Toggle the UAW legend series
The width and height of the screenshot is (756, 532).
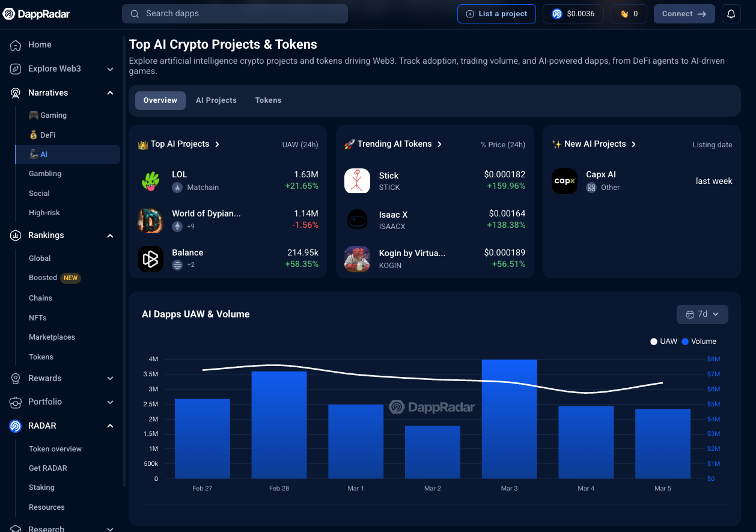click(x=663, y=341)
